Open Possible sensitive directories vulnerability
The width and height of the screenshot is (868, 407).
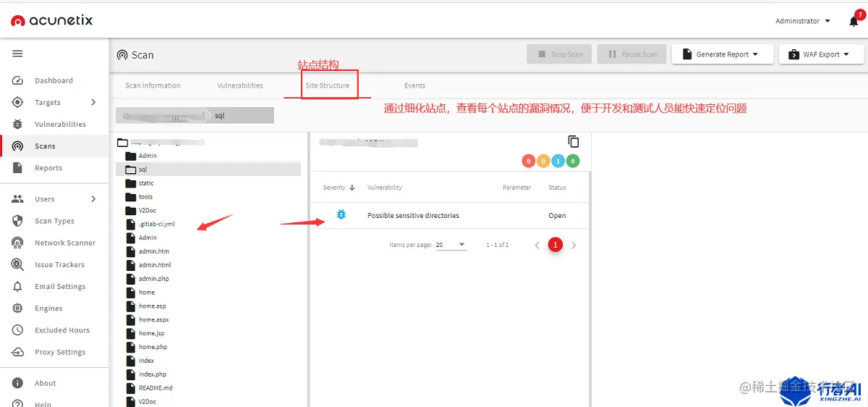click(x=413, y=216)
